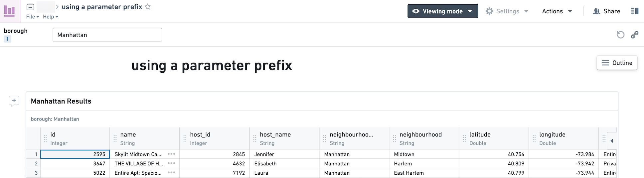Open the Help menu
The height and width of the screenshot is (178, 644).
[51, 17]
